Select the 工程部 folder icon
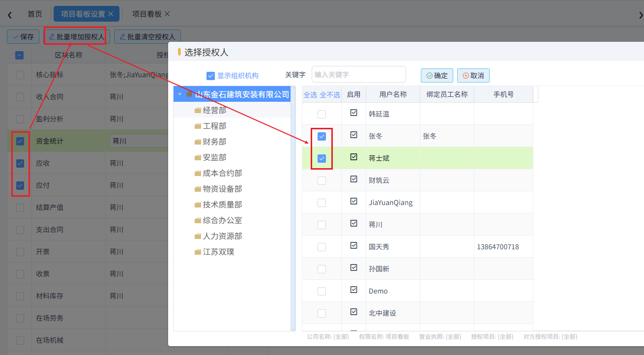Image resolution: width=644 pixels, height=355 pixels. [x=198, y=126]
